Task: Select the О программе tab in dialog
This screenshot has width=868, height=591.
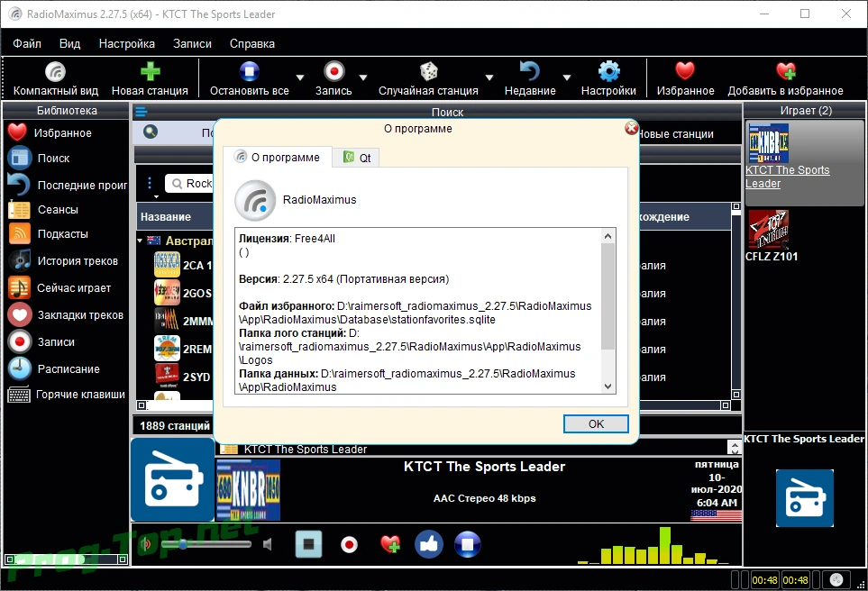Action: 277,157
